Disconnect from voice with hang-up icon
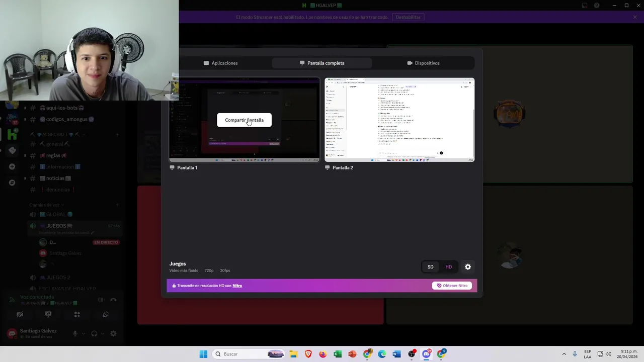 click(113, 300)
